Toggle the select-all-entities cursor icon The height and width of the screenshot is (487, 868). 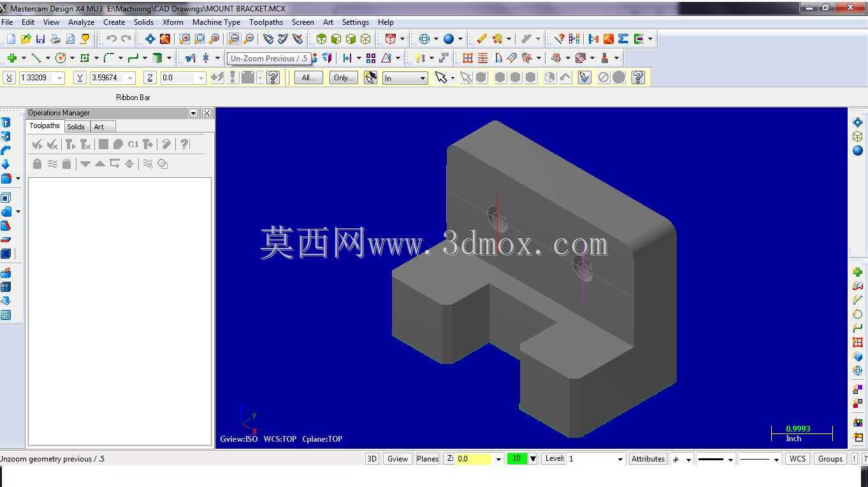[x=370, y=78]
